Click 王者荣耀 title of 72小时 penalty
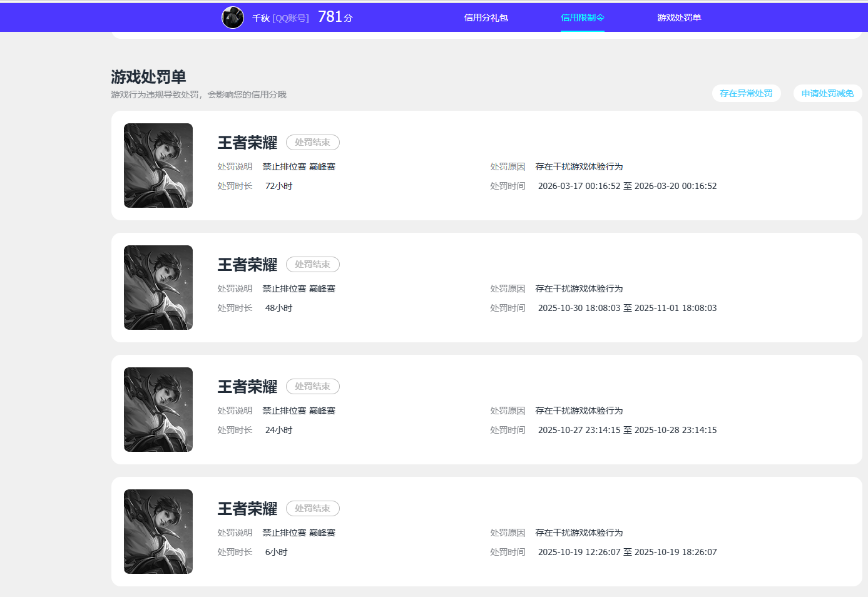 pyautogui.click(x=247, y=143)
